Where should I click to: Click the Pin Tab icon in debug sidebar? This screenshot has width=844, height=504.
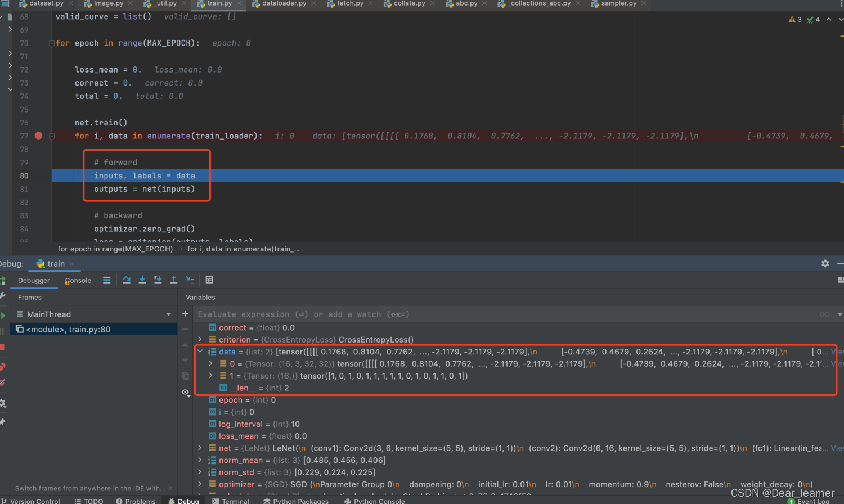coord(2,421)
